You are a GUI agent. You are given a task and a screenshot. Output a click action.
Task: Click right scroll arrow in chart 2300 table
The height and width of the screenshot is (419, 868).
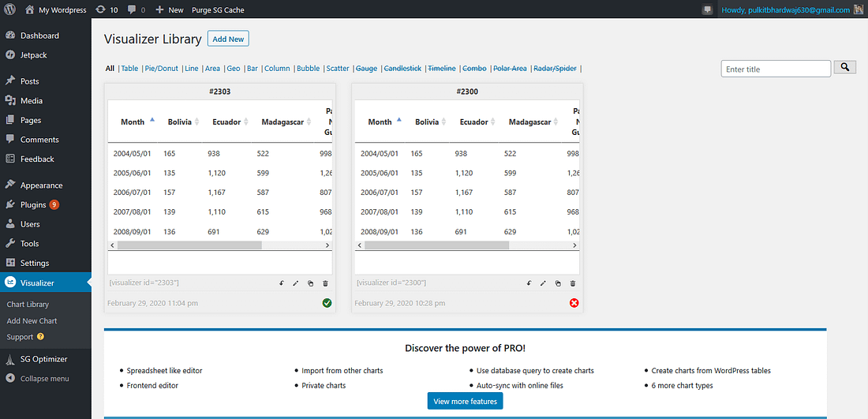(x=574, y=245)
